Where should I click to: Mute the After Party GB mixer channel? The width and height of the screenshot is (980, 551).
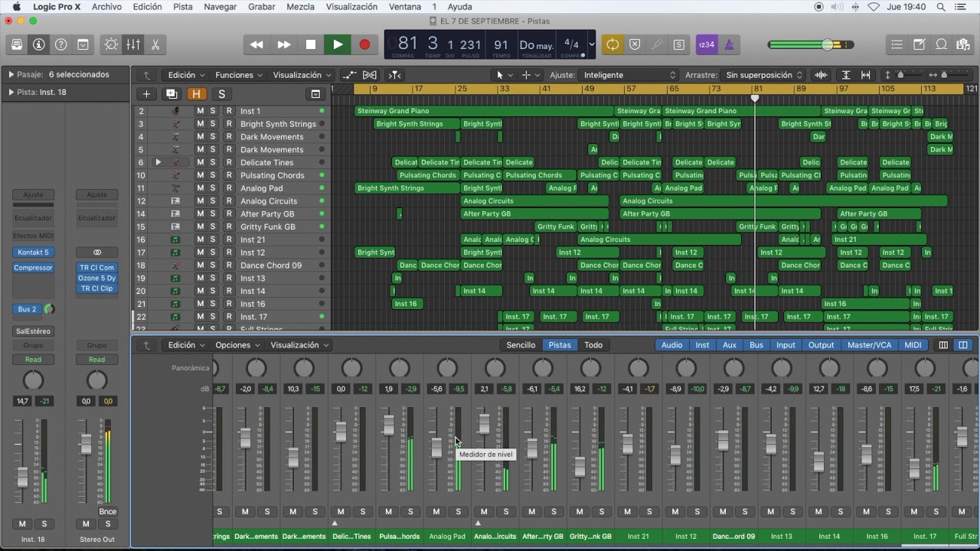coord(532,512)
